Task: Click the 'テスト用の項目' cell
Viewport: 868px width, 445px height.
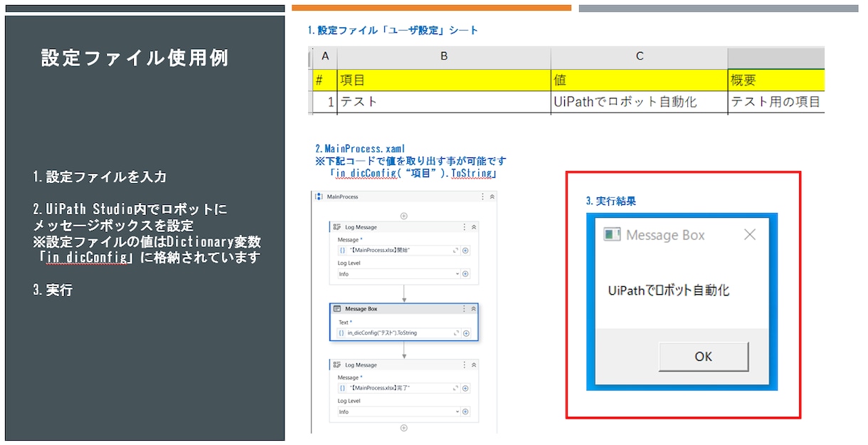Action: coord(776,102)
